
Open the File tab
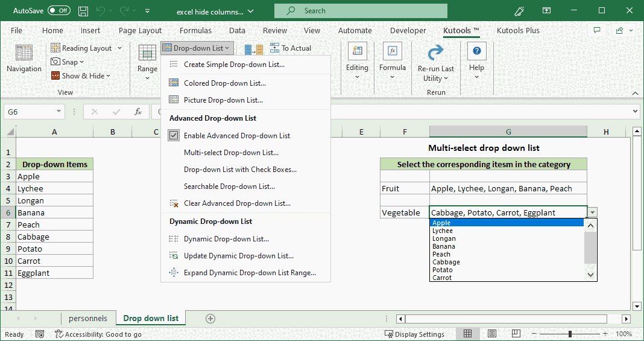[x=16, y=30]
